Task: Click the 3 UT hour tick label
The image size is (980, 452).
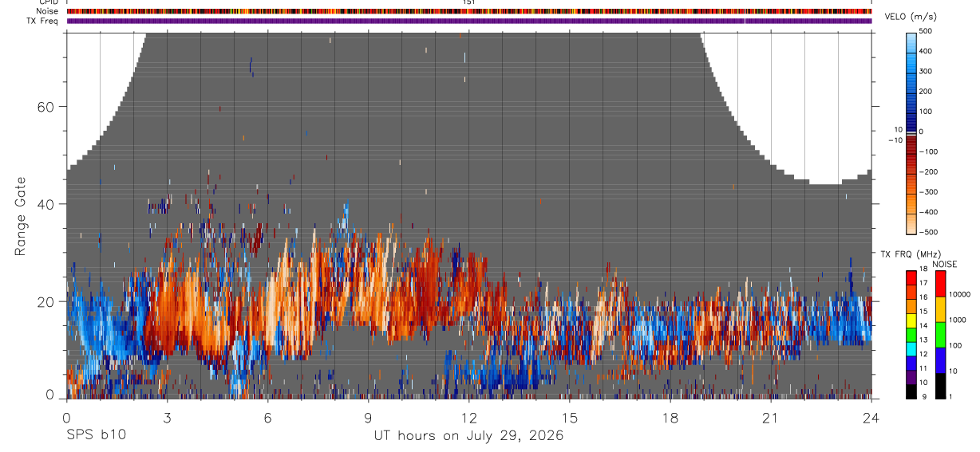Action: tap(167, 416)
